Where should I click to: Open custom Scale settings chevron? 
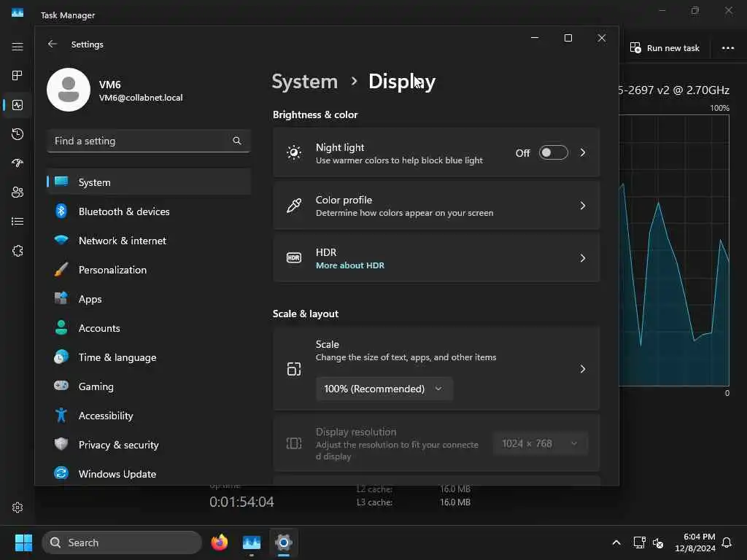point(582,369)
